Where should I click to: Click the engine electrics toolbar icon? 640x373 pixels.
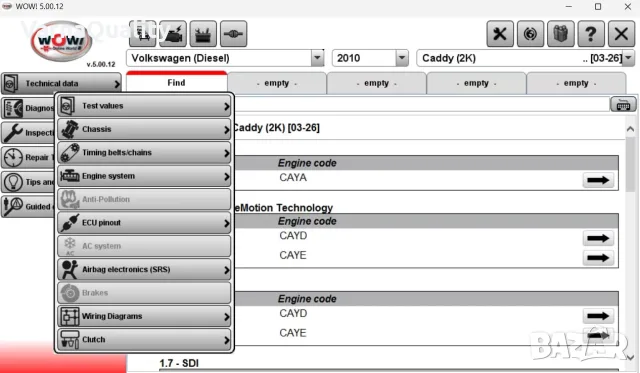coord(173,34)
